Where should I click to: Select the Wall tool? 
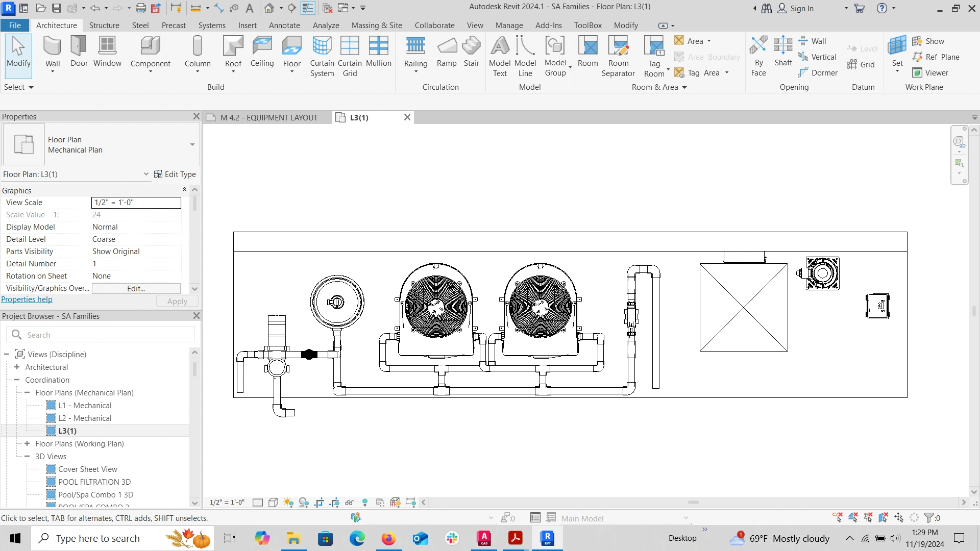coord(53,54)
